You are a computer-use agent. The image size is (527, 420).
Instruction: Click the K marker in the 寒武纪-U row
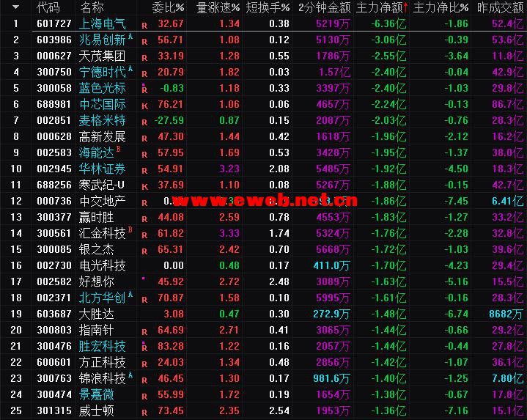(144, 187)
